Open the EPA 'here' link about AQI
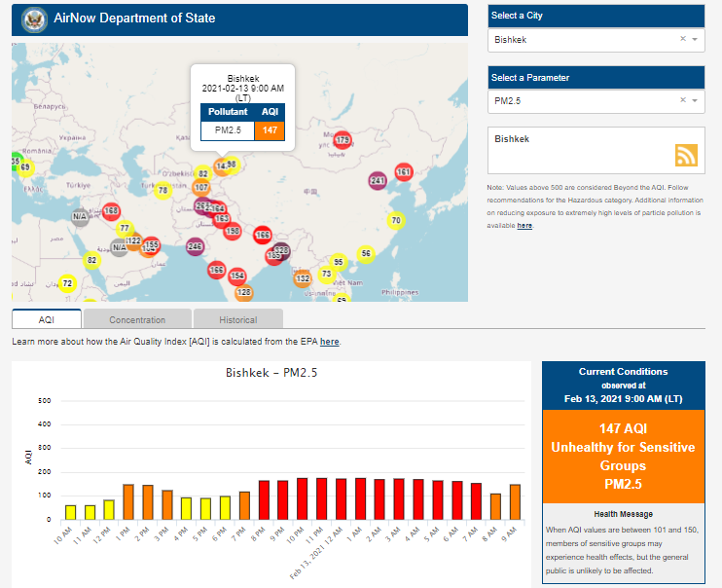The image size is (722, 588). [330, 342]
